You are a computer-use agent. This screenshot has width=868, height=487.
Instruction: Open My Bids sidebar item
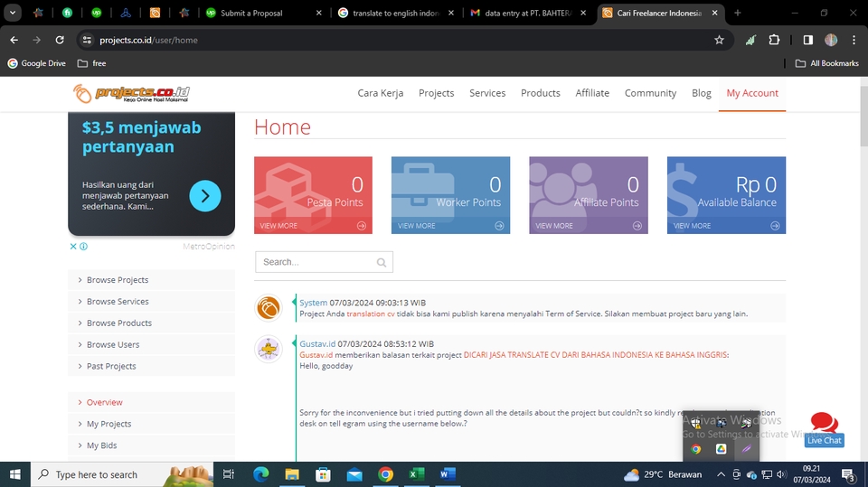(151, 445)
